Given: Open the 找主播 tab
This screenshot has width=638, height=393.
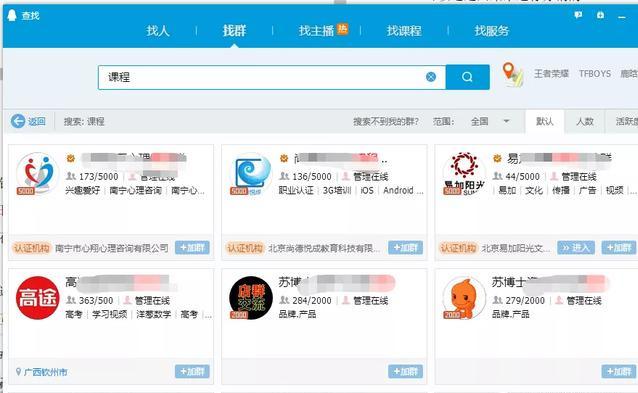Looking at the screenshot, I should click(316, 31).
